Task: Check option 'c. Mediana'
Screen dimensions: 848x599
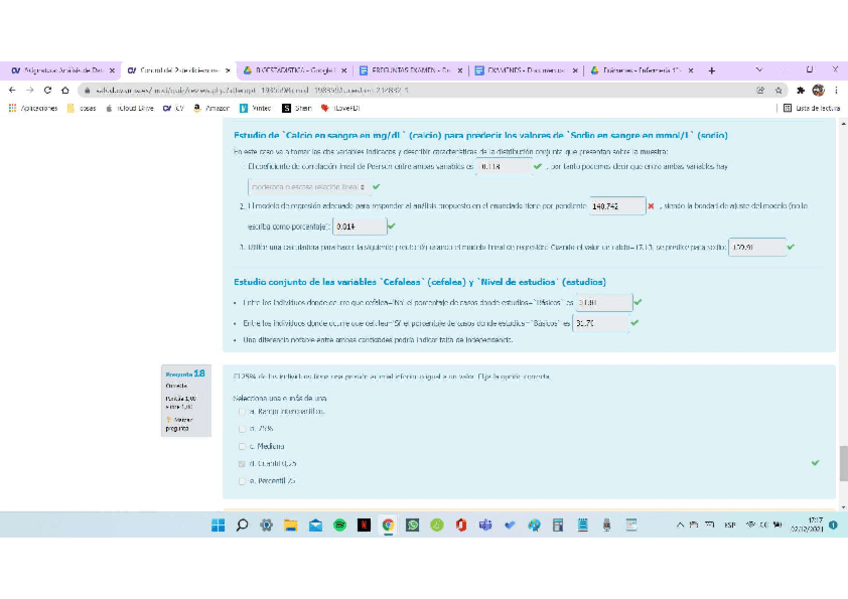Action: 242,446
